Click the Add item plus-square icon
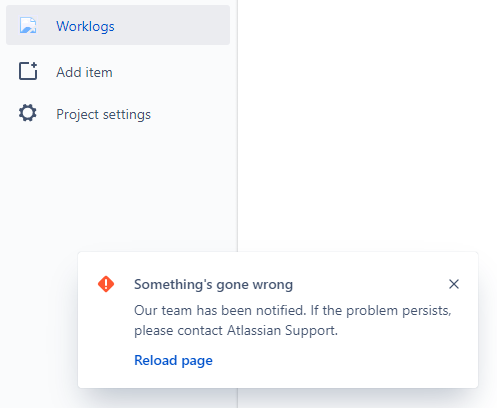Screen dimensions: 497x408 28,71
